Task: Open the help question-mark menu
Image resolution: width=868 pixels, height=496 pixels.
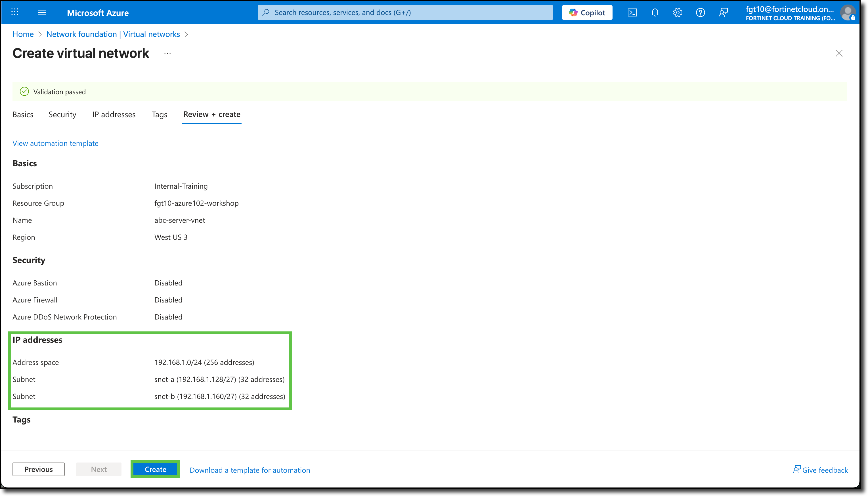Action: pos(700,12)
